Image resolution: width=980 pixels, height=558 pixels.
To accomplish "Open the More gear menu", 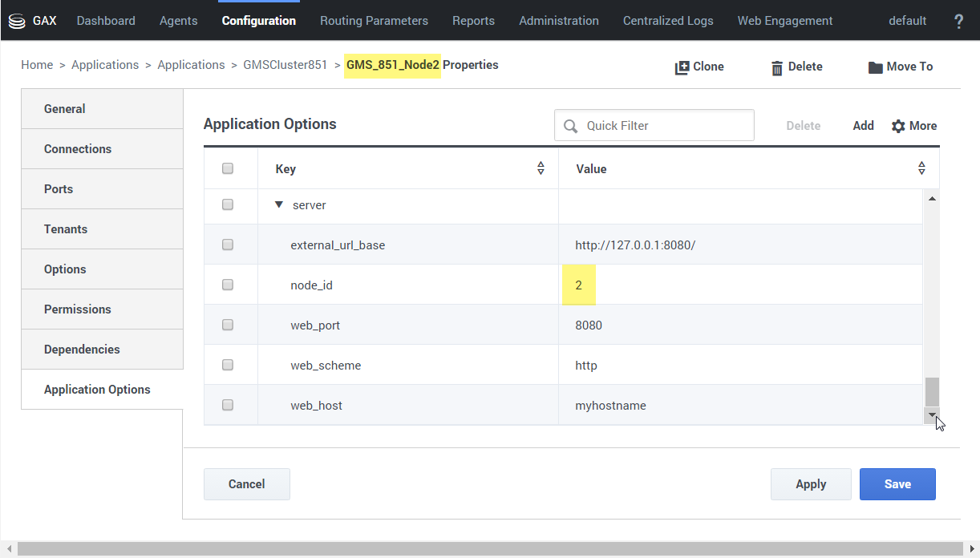I will pos(914,126).
